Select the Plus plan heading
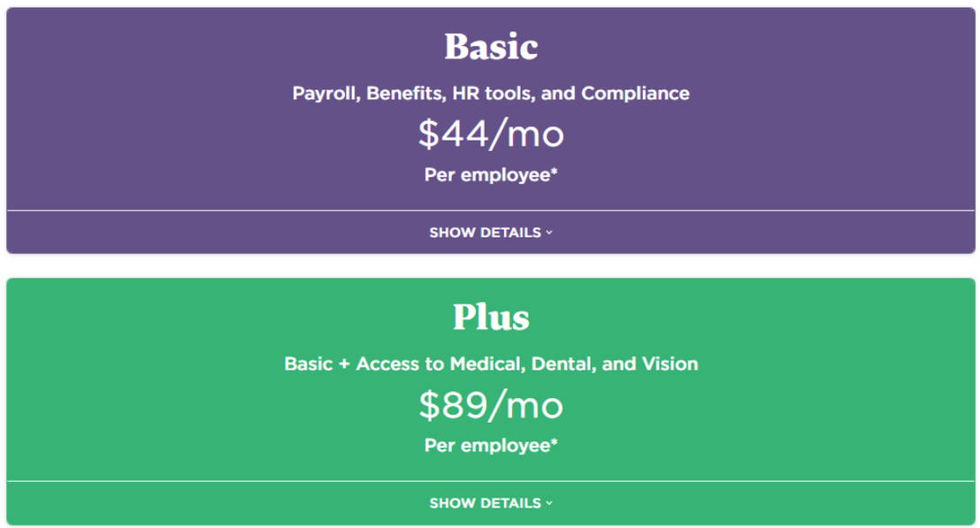This screenshot has height=528, width=980. pos(491,318)
